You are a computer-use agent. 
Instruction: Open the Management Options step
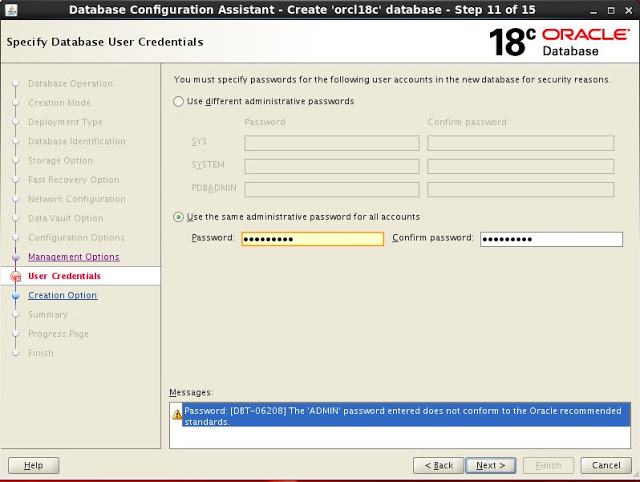74,257
